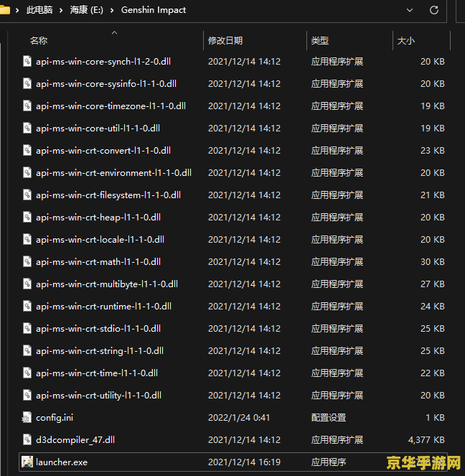Click the 应用程序 type of launcher.exe
Viewport: 465px width, 476px height.
pos(329,462)
